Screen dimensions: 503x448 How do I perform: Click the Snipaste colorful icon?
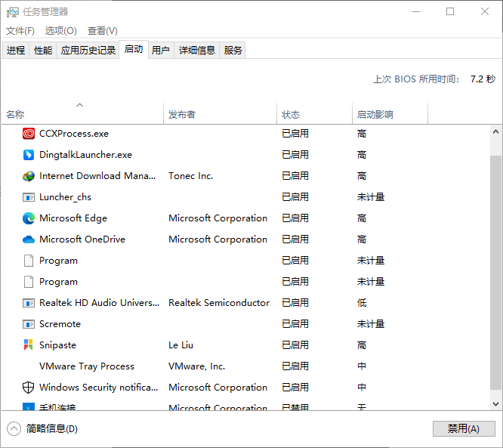coord(29,345)
